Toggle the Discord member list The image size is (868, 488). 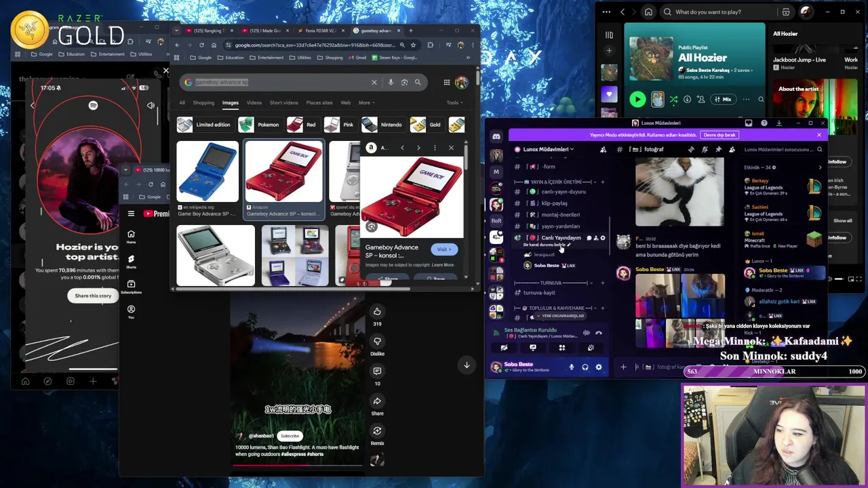point(732,149)
